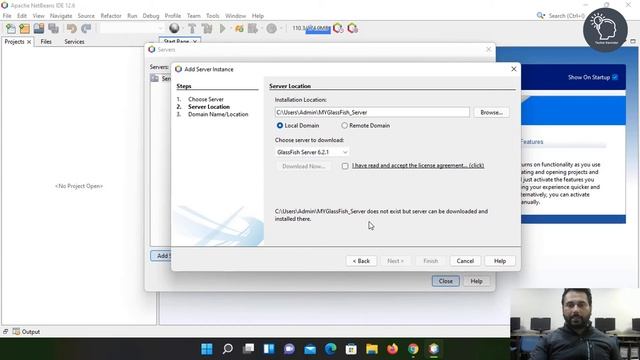Click the Save All toolbar icon
Screen dimensions: 640x360
(53, 28)
